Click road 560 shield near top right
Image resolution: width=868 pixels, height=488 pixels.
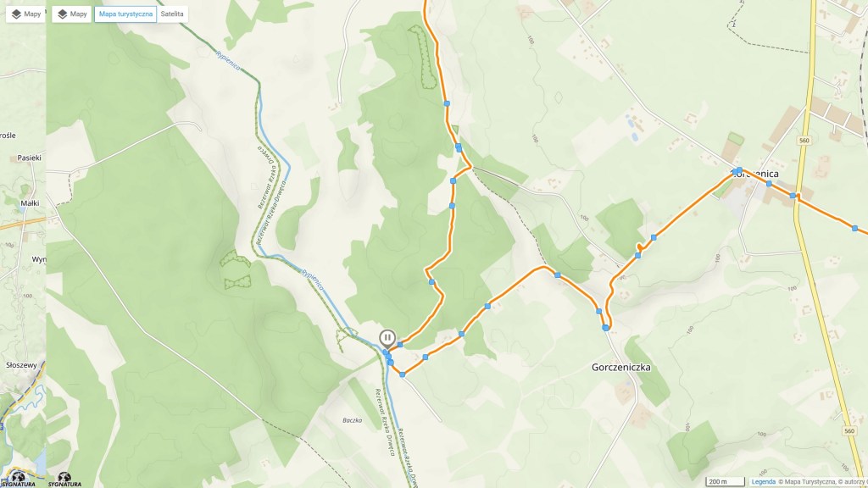(804, 141)
